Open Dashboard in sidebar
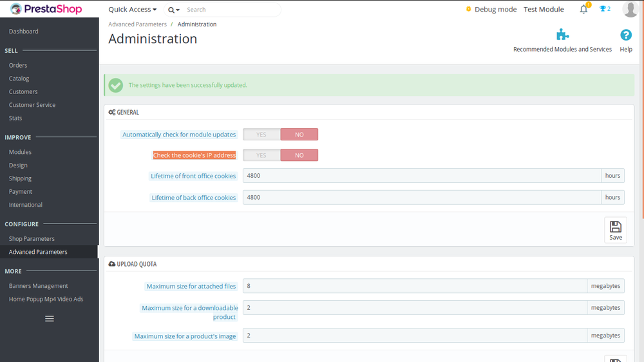The image size is (644, 362). coord(23,31)
